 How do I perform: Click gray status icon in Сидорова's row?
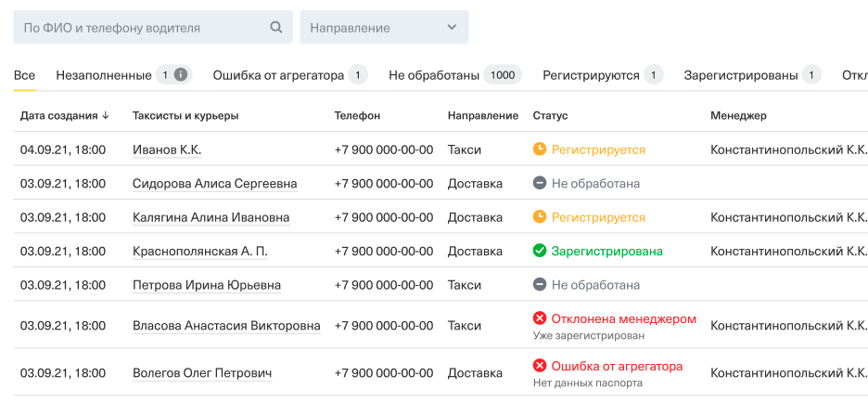(540, 184)
